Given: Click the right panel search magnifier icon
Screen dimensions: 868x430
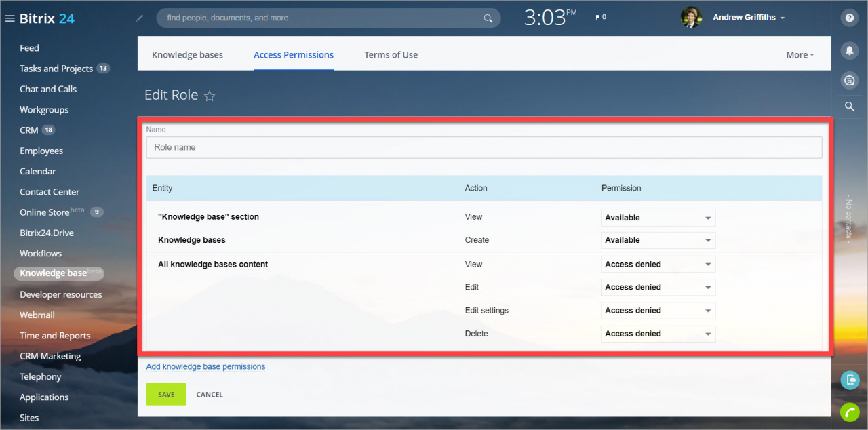Looking at the screenshot, I should (x=849, y=106).
